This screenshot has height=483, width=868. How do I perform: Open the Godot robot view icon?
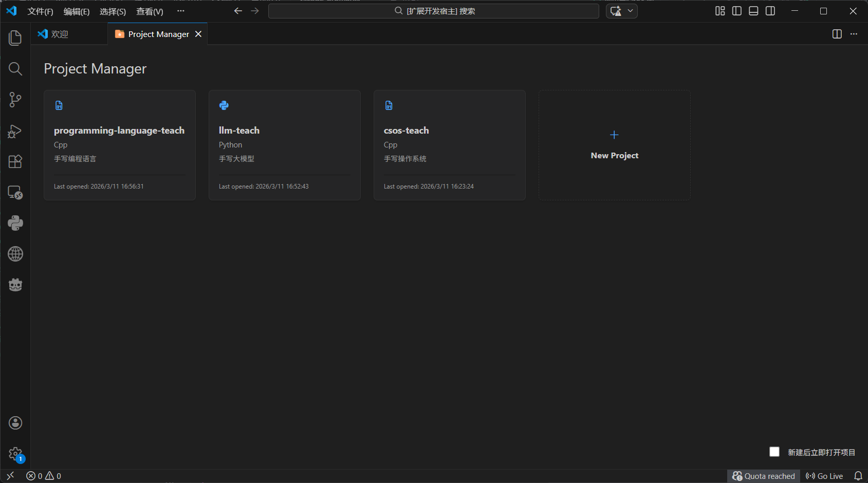click(x=15, y=285)
